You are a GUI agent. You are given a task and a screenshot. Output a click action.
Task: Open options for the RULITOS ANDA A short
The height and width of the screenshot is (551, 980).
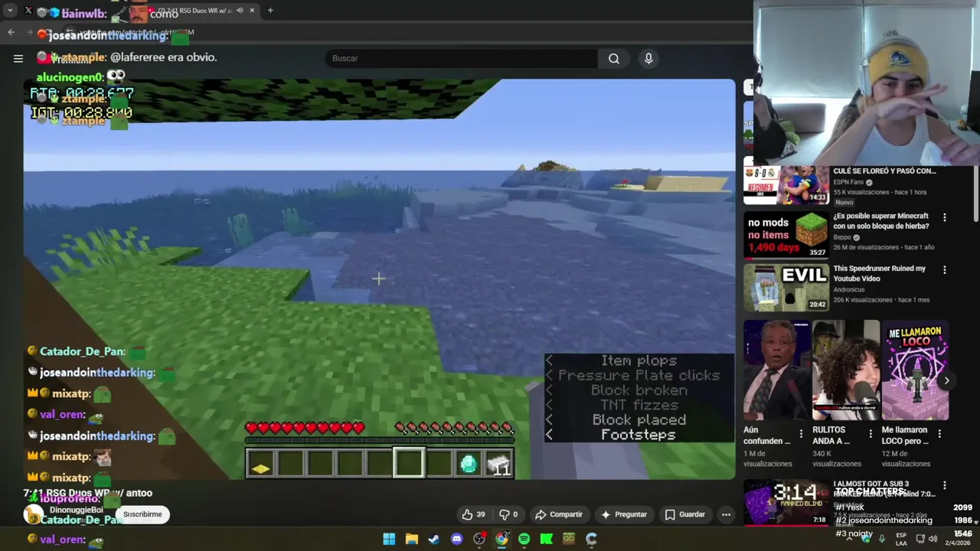pyautogui.click(x=871, y=434)
